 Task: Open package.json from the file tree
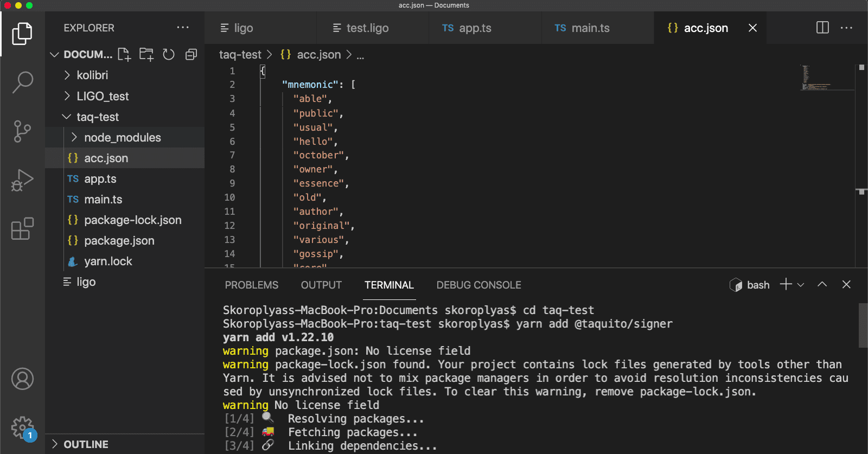119,241
